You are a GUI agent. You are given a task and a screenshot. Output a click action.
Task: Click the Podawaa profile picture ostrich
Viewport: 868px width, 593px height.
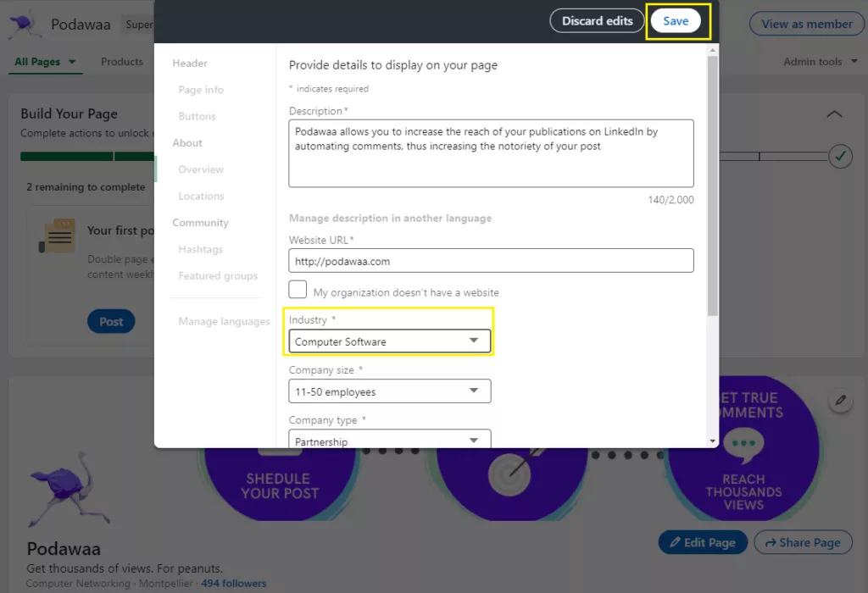pos(69,490)
